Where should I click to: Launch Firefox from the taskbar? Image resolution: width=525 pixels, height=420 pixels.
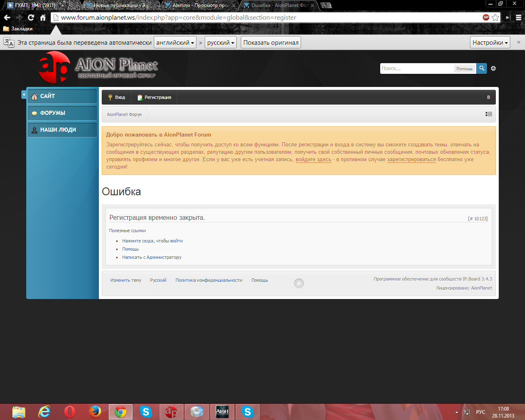(x=95, y=412)
